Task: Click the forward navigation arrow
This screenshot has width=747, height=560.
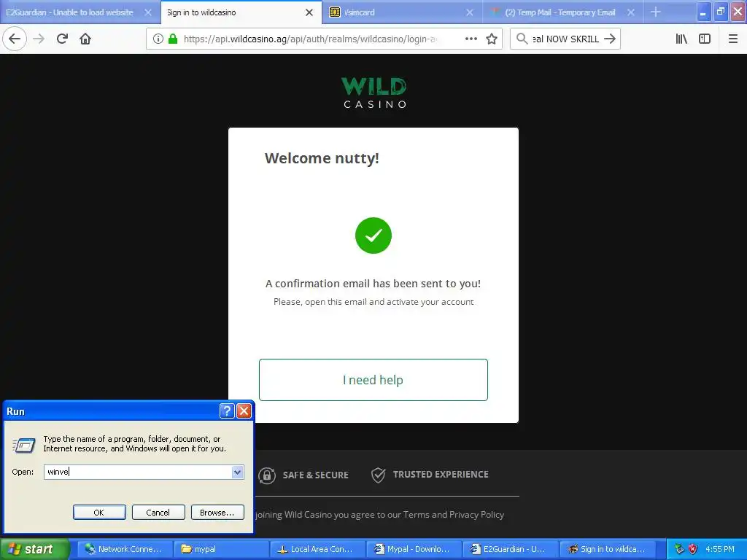Action: (39, 39)
